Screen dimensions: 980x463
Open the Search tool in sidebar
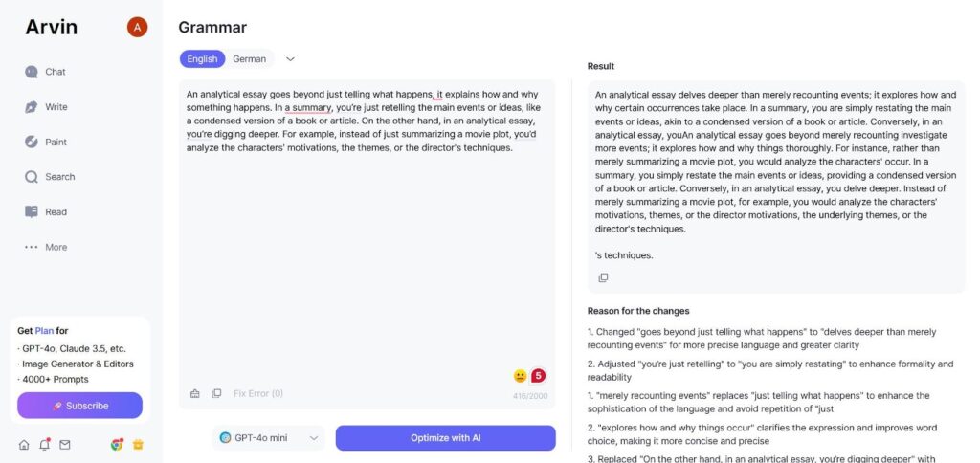pyautogui.click(x=50, y=177)
